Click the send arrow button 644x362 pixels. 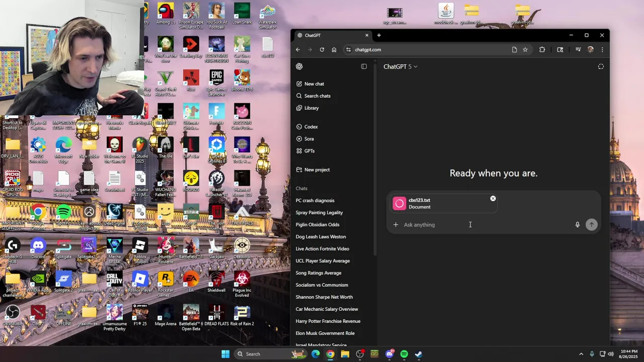click(592, 225)
